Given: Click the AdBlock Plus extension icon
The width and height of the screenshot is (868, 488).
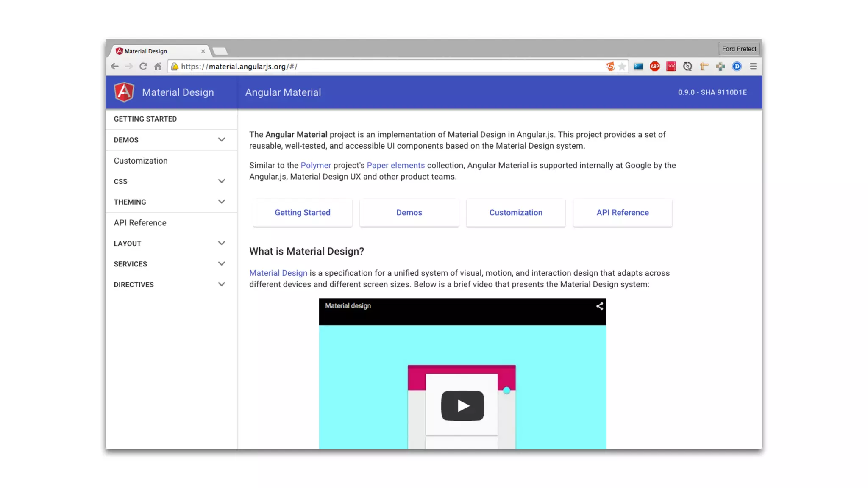Looking at the screenshot, I should click(654, 67).
